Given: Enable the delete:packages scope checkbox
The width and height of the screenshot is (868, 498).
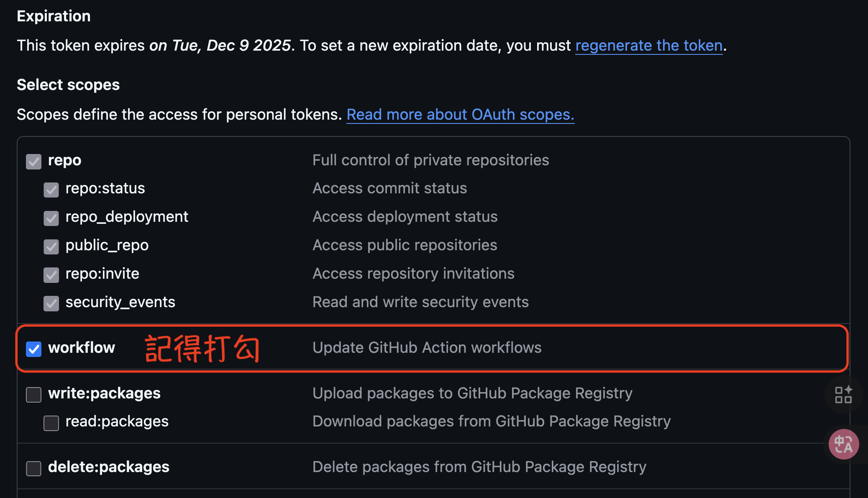Looking at the screenshot, I should point(33,468).
